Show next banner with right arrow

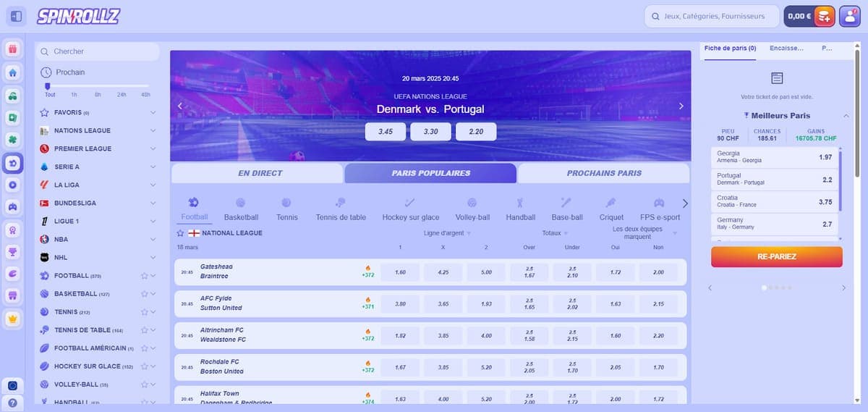tap(681, 106)
